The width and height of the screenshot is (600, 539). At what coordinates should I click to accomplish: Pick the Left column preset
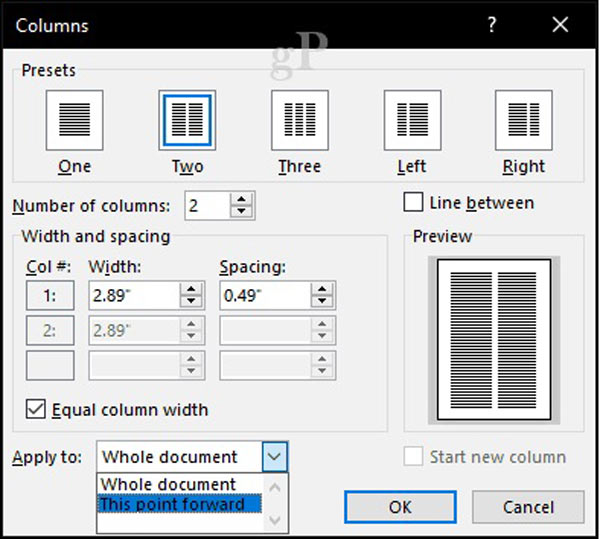click(412, 120)
